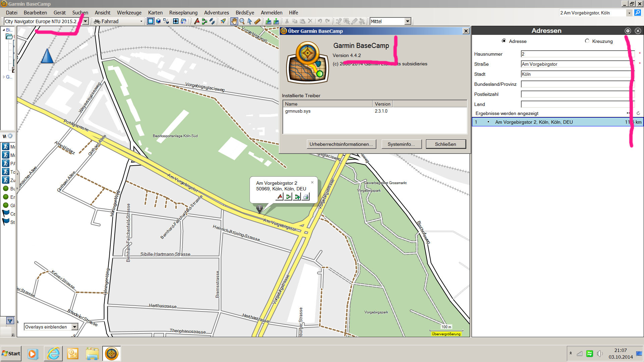Open the Hilfe menu
This screenshot has width=644, height=362.
coord(293,13)
